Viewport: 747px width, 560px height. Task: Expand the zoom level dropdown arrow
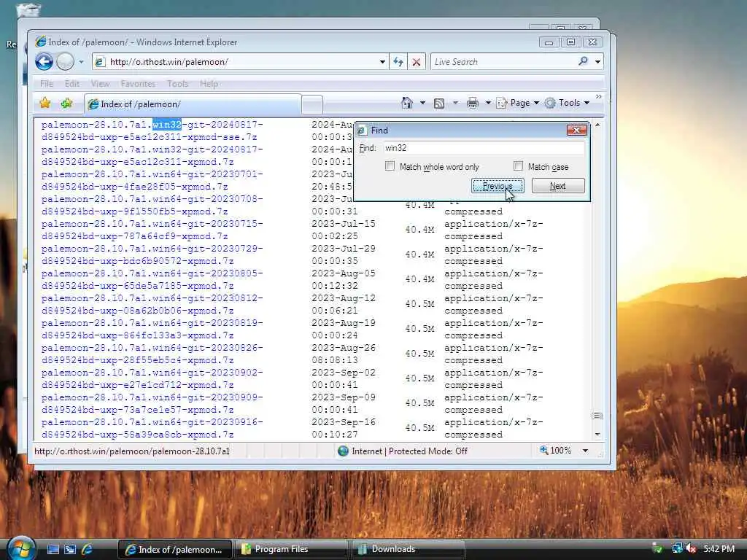[585, 451]
